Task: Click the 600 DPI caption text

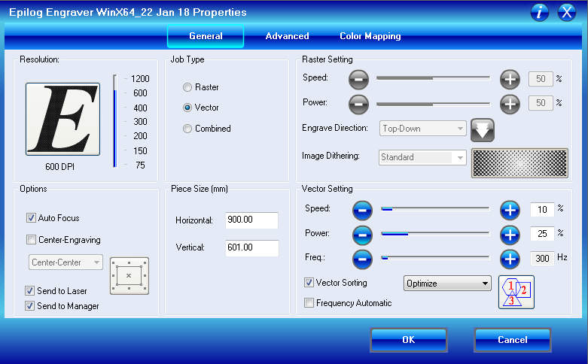Action: (x=59, y=167)
